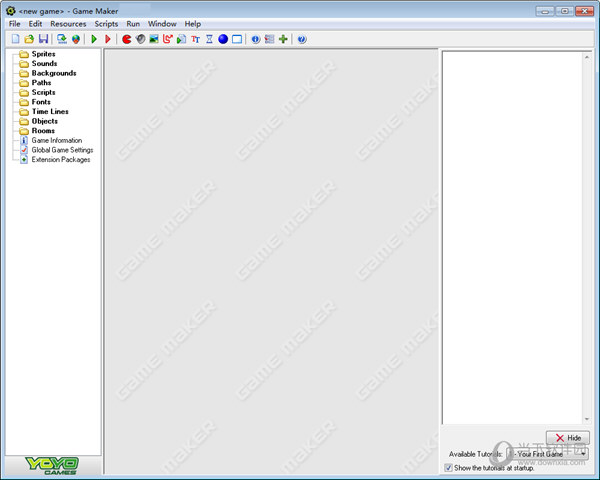Open global game settings toolbar icon
The width and height of the screenshot is (600, 480).
[269, 39]
